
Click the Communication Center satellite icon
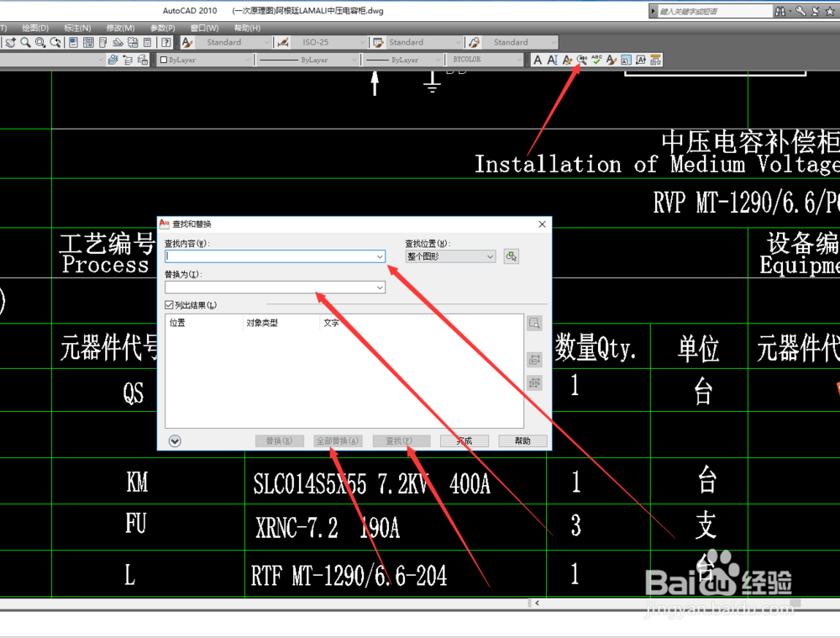click(x=816, y=11)
